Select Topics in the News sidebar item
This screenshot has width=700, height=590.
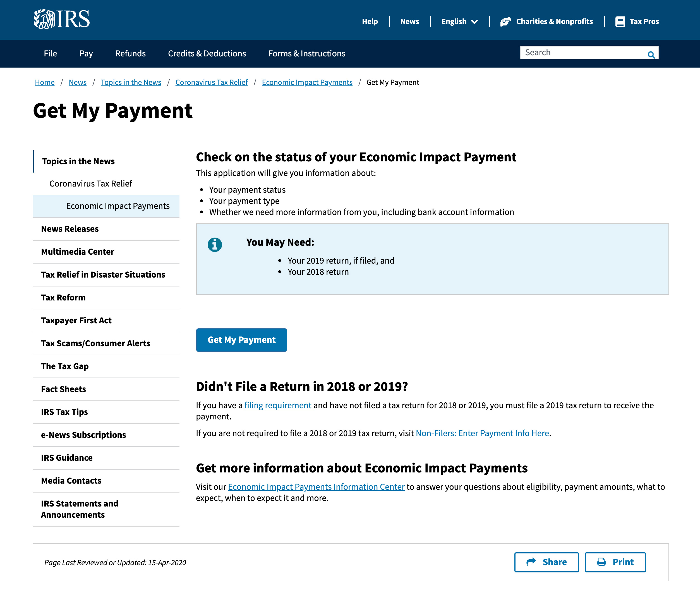coord(106,161)
